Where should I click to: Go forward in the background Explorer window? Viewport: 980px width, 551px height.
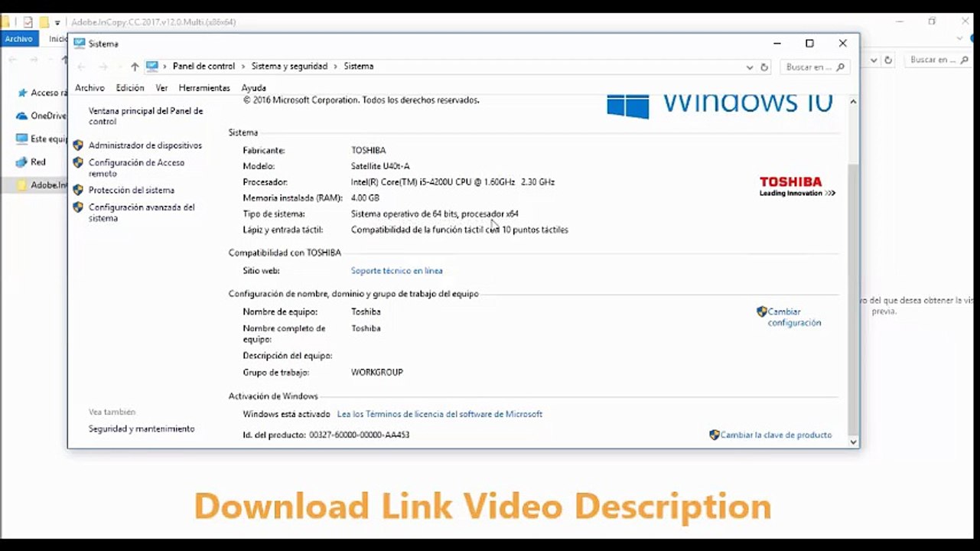click(x=33, y=60)
